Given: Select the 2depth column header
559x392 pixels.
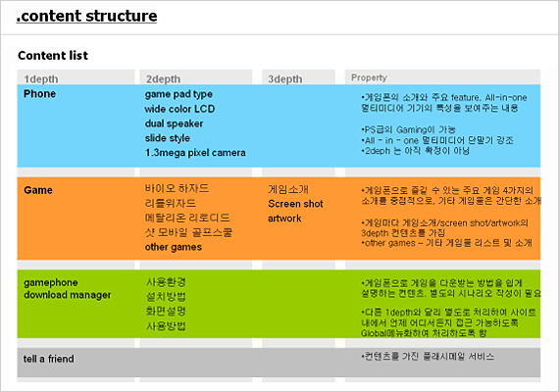Looking at the screenshot, I should point(163,79).
